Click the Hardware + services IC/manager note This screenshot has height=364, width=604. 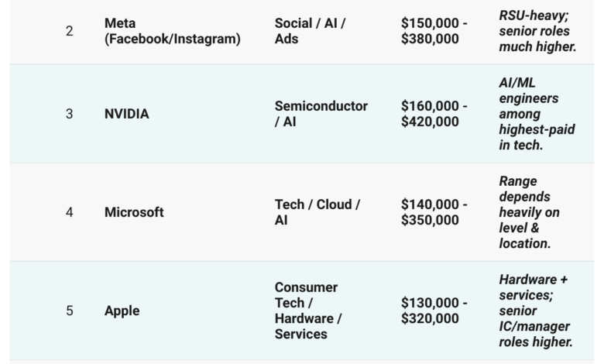536,311
